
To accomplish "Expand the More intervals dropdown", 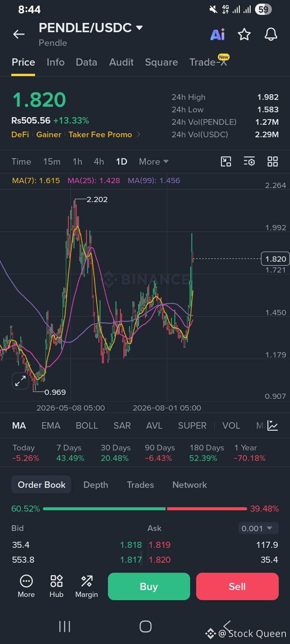I will [x=153, y=161].
